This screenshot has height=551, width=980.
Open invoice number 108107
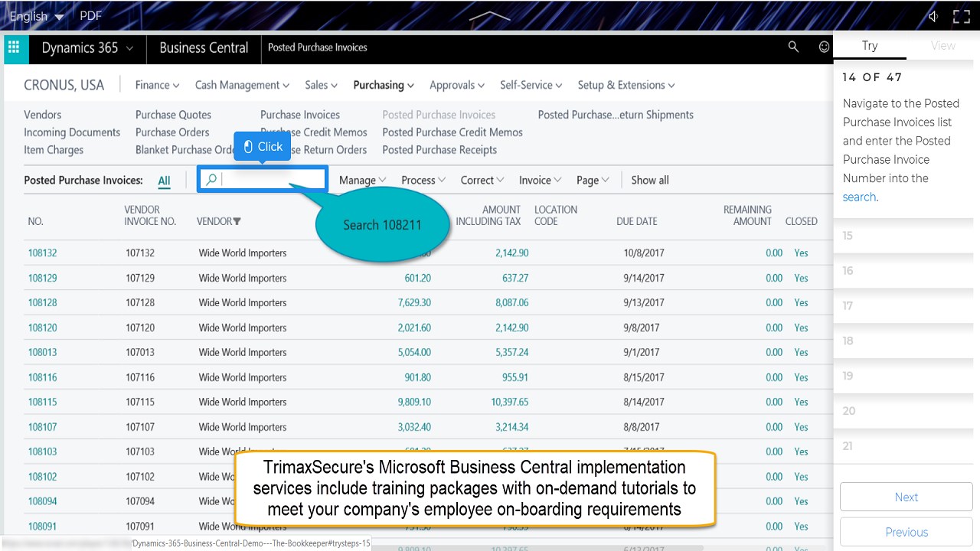(42, 427)
